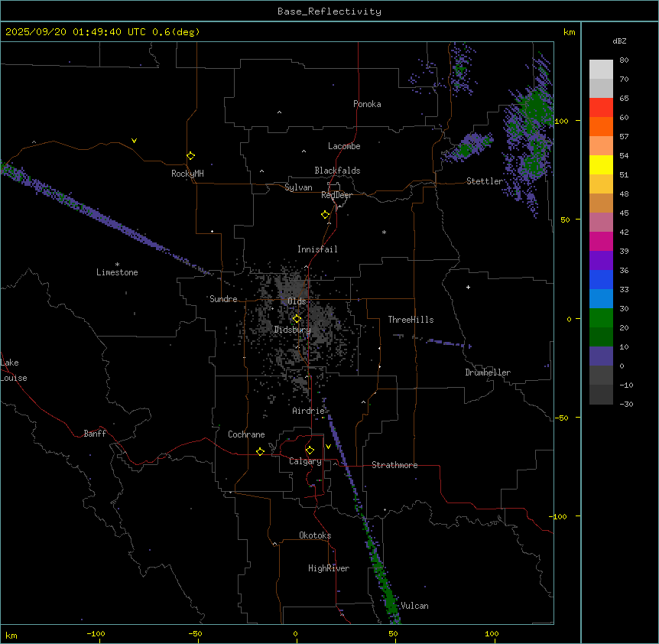The width and height of the screenshot is (659, 644).
Task: Click the white star marker east of Innisfail
Action: coord(384,232)
